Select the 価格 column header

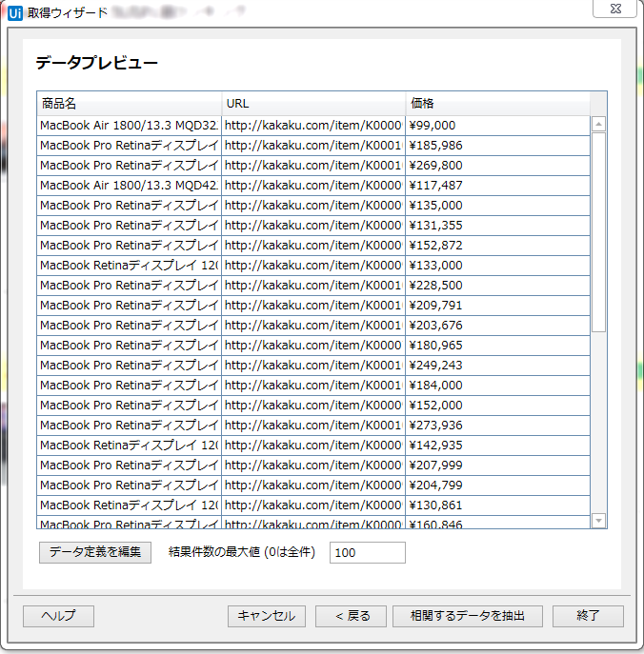pos(498,104)
